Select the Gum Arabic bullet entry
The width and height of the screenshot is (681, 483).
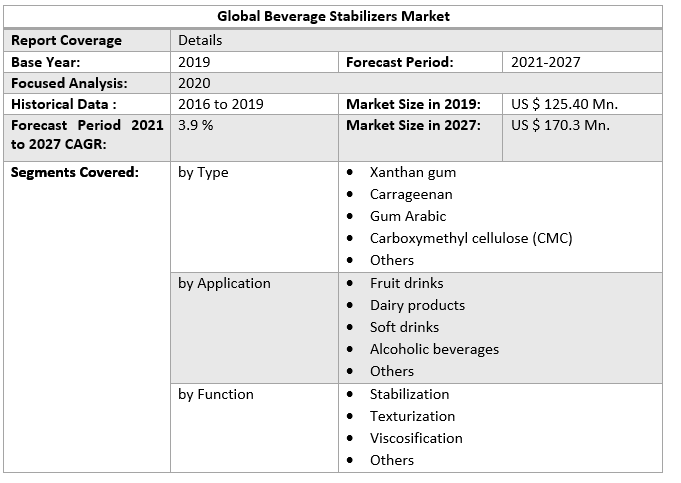coord(408,216)
